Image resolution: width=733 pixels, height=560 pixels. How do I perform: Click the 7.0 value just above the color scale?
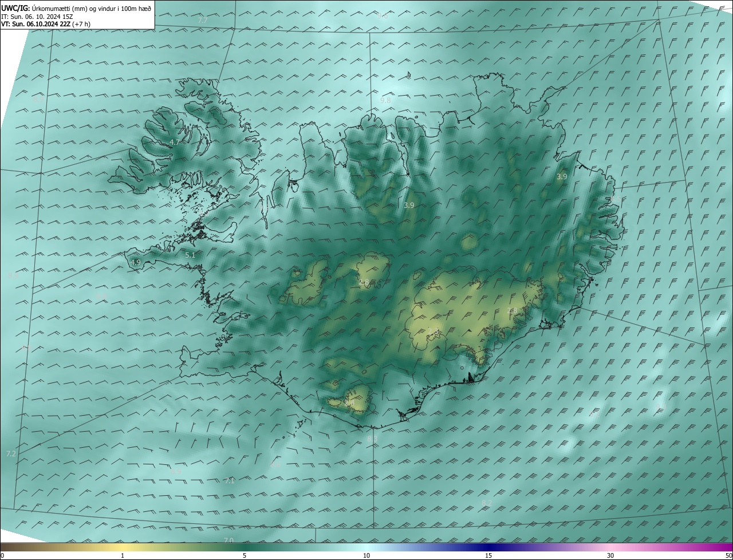pos(228,541)
